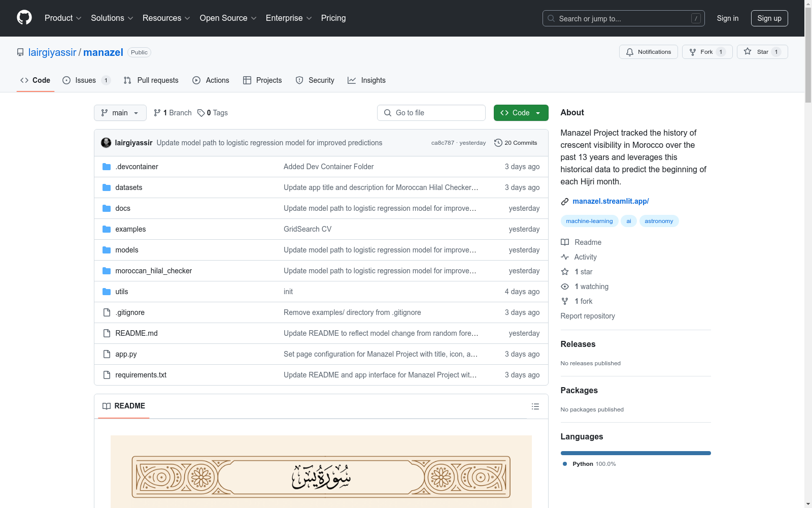Image resolution: width=812 pixels, height=508 pixels.
Task: Open the Product dropdown menu
Action: (63, 18)
